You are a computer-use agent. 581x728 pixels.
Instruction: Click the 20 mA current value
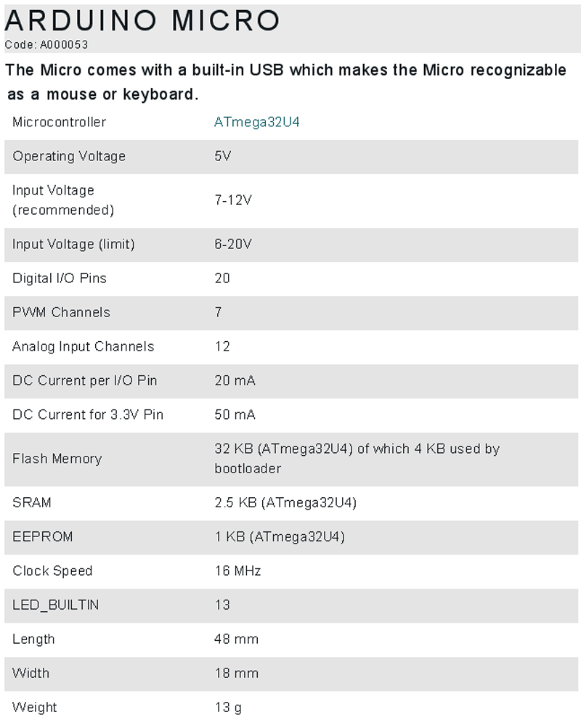pos(235,380)
